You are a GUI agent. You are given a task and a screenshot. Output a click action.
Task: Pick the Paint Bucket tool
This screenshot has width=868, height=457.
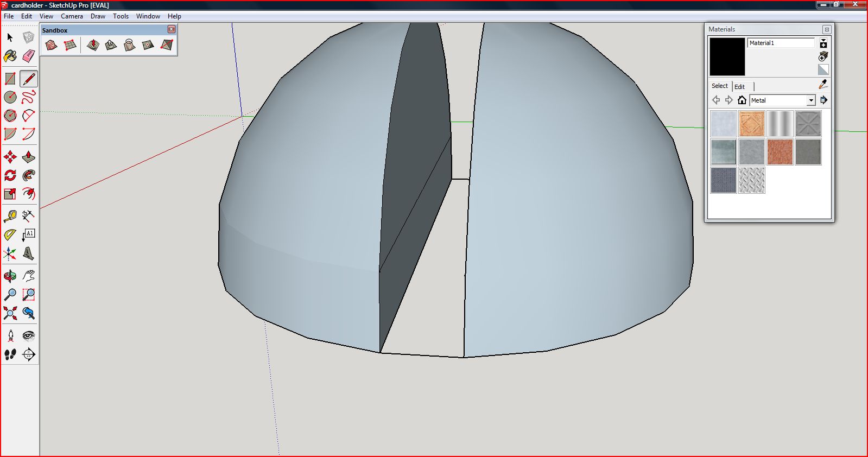pyautogui.click(x=10, y=55)
